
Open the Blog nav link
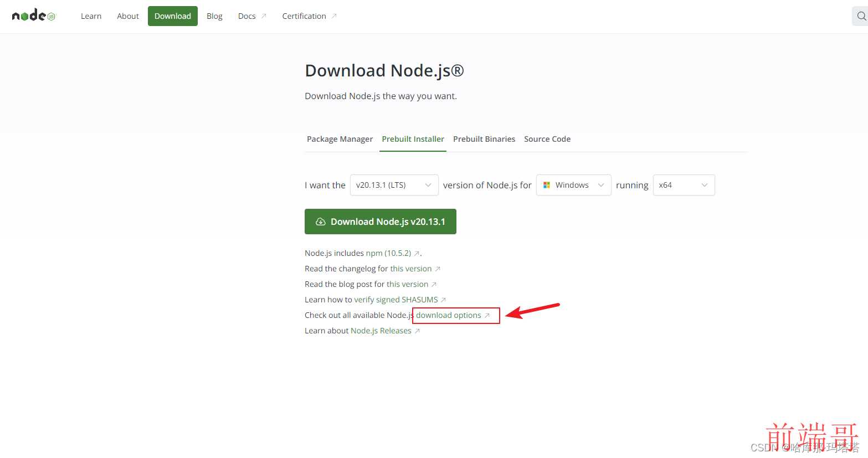pyautogui.click(x=214, y=16)
